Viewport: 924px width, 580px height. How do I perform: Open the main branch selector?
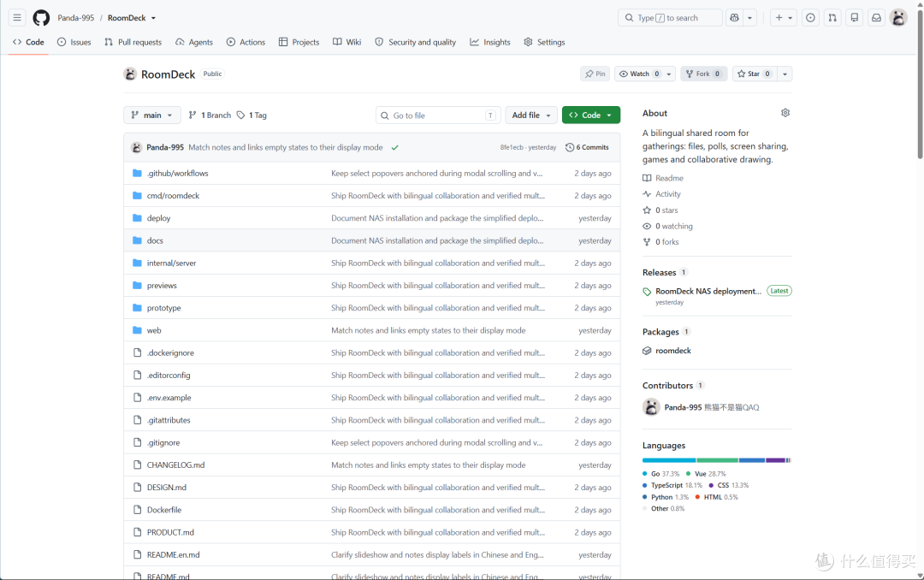pos(151,115)
